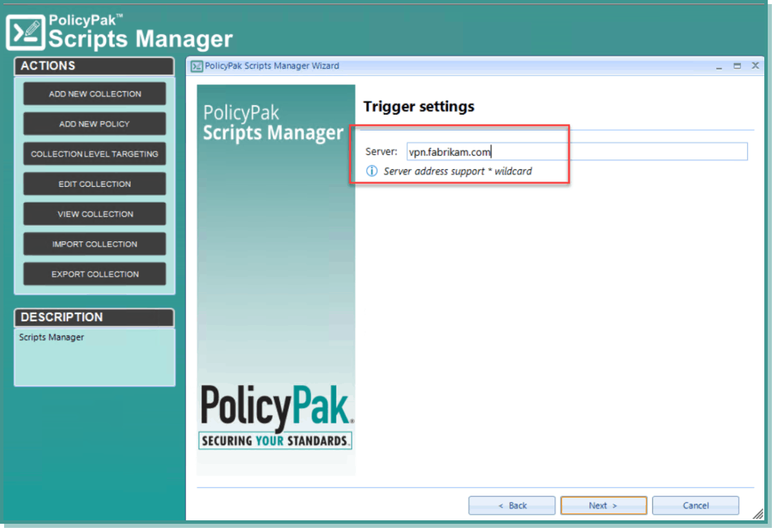
Task: Click the 'Server:' label
Action: tap(381, 152)
